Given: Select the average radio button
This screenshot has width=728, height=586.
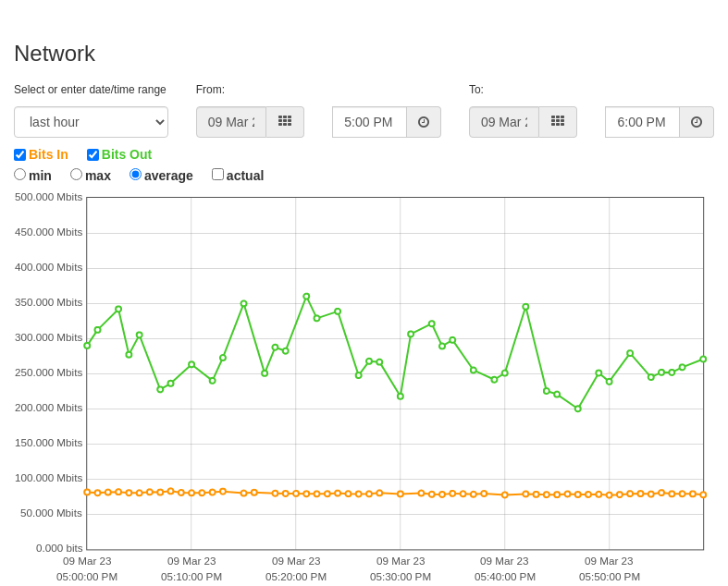Looking at the screenshot, I should [135, 175].
